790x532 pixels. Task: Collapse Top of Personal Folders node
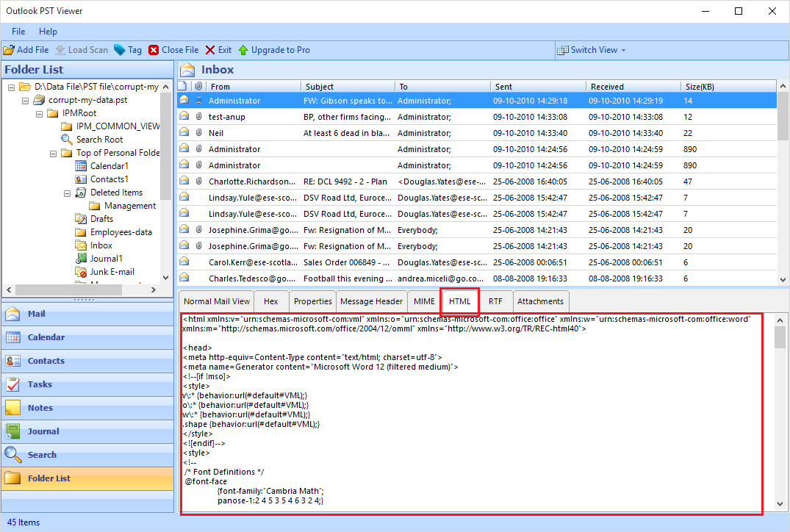54,153
